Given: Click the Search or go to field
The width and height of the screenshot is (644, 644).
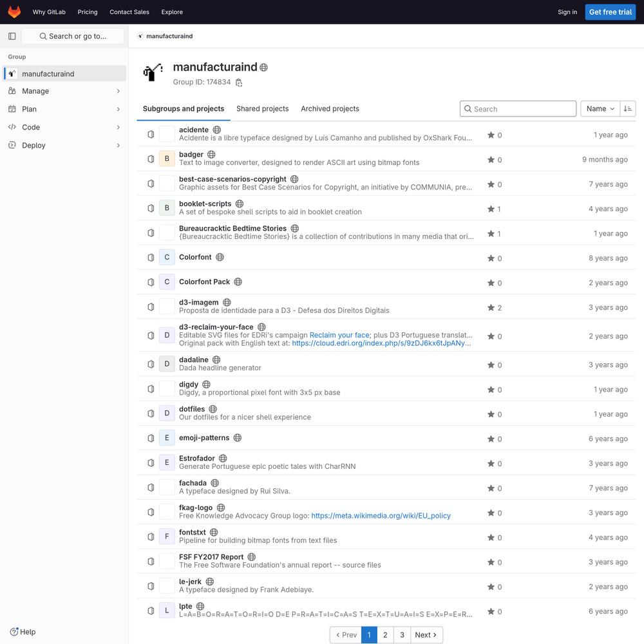Looking at the screenshot, I should (x=73, y=36).
